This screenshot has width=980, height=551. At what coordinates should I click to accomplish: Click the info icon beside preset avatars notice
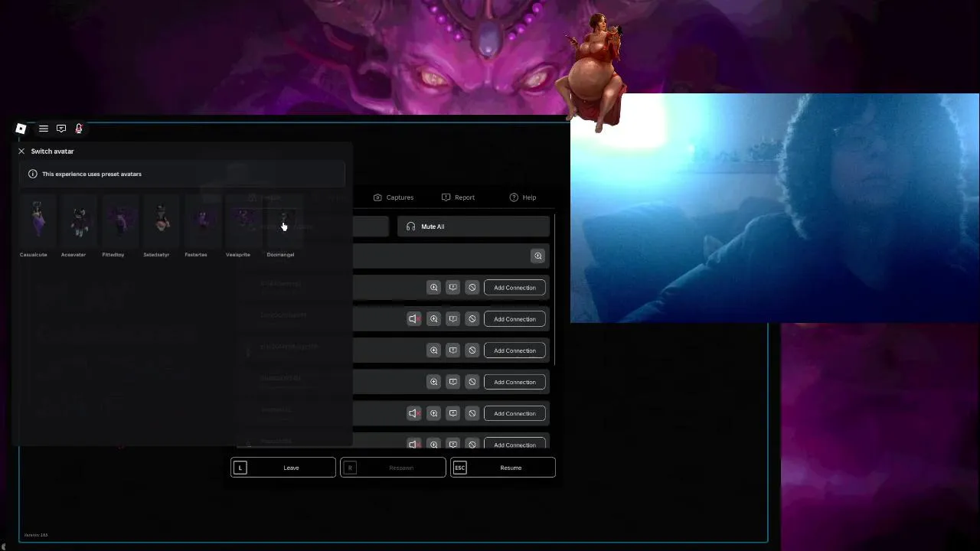click(x=33, y=174)
